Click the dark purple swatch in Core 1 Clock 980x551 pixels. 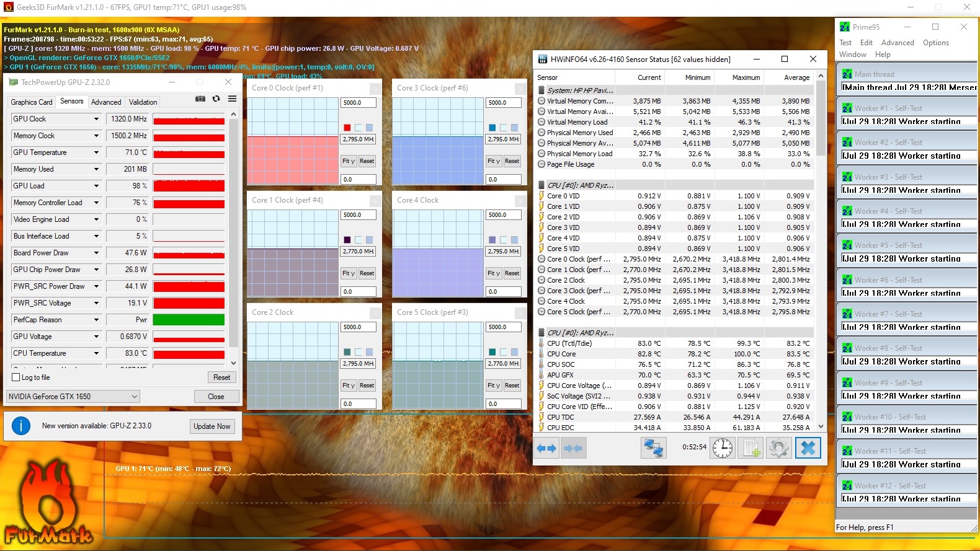pyautogui.click(x=347, y=240)
